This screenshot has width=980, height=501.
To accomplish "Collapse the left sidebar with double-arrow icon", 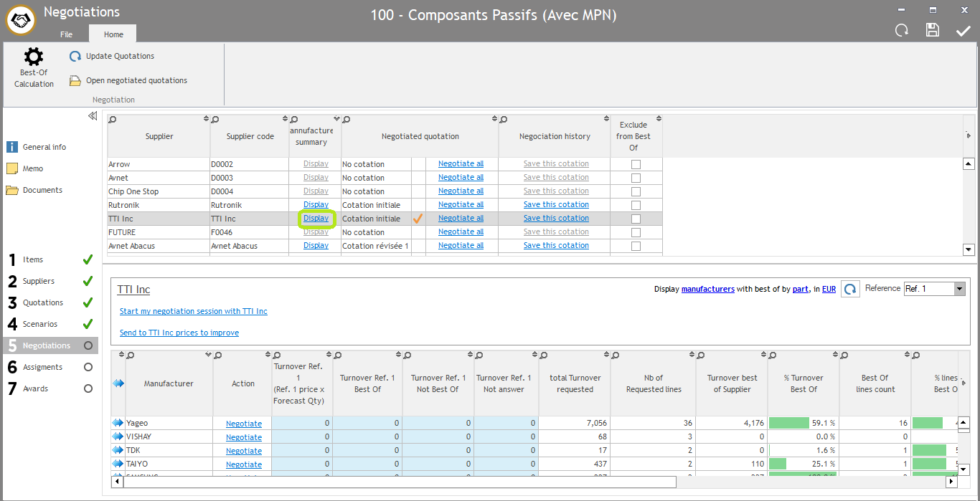I will coord(93,116).
